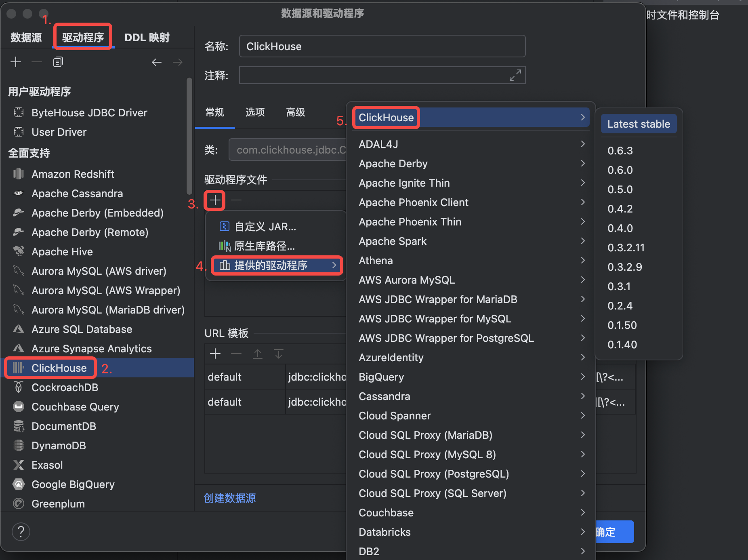Screen dimensions: 748x560
Task: Navigate back with the left arrow
Action: tap(157, 62)
